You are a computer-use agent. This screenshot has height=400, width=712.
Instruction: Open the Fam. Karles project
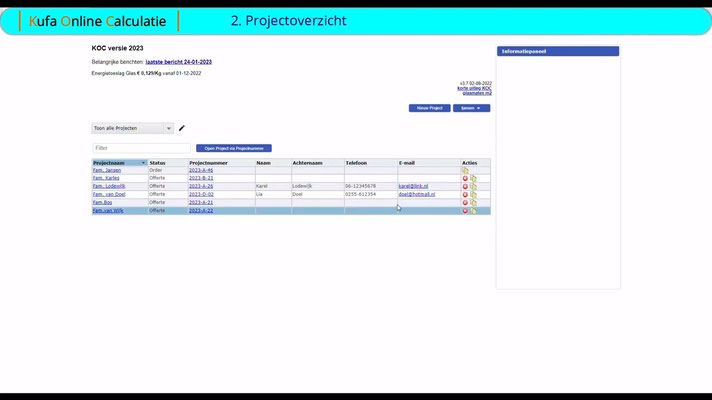pos(106,178)
